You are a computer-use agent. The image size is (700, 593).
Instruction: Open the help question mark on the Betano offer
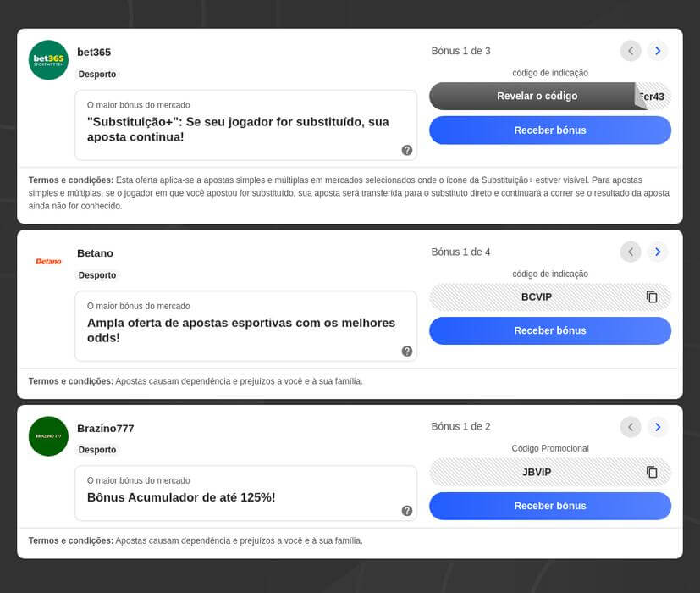[x=407, y=350]
